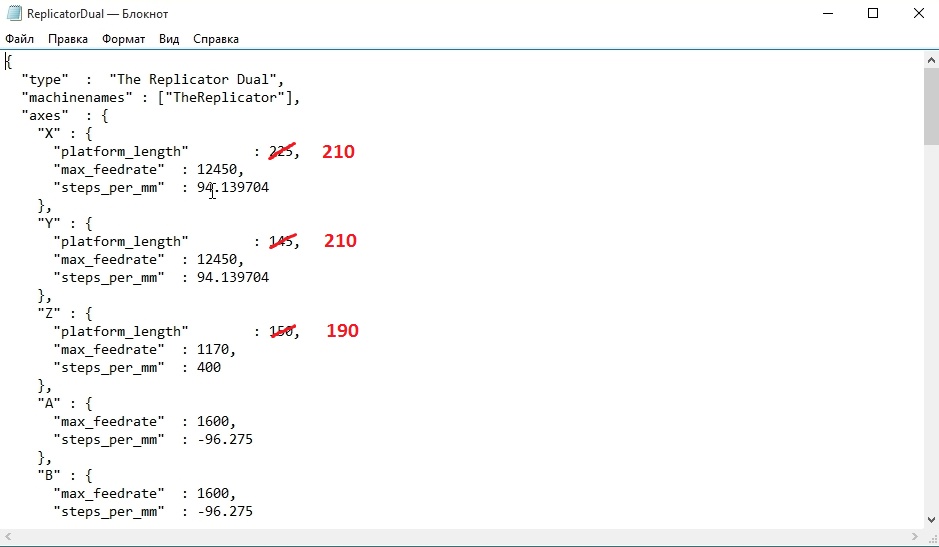The image size is (939, 547).
Task: Click the horizontal scrollbar left arrow
Action: (x=8, y=537)
